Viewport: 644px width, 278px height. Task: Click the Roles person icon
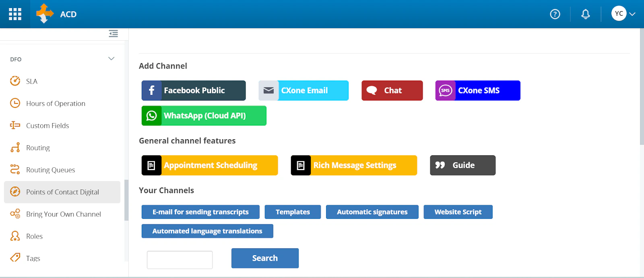[x=15, y=236]
